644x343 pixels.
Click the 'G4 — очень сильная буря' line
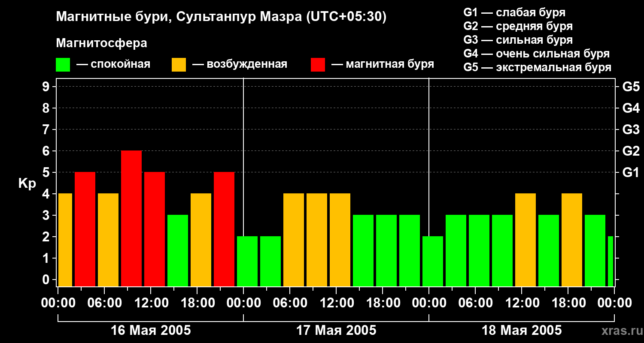536,54
